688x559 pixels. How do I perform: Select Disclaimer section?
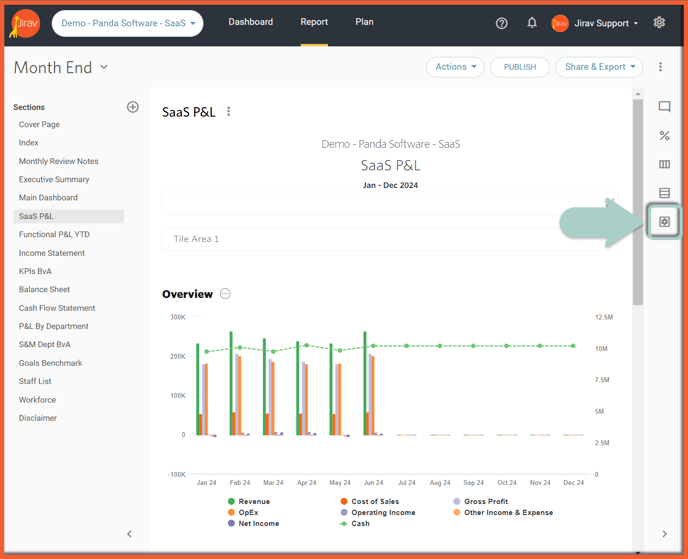coord(38,418)
